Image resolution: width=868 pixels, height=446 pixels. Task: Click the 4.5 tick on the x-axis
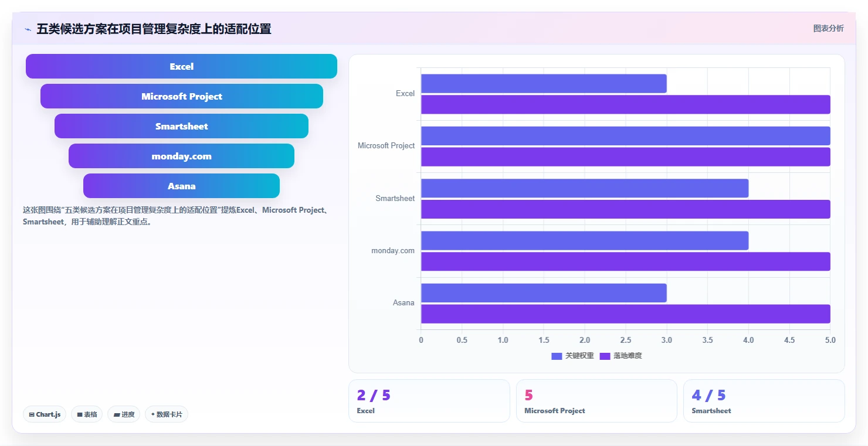(789, 340)
